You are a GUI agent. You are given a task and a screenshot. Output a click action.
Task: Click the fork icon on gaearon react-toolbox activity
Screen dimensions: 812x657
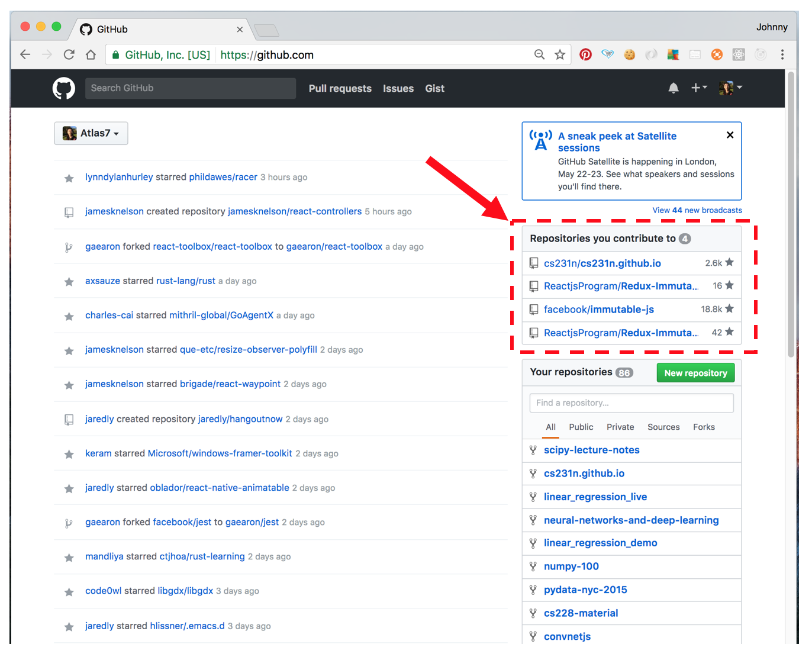[x=69, y=247]
